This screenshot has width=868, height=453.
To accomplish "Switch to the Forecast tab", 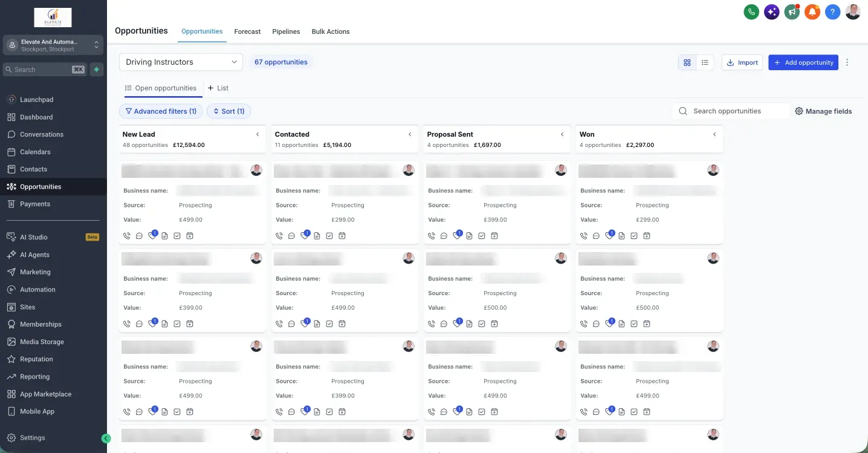I will pyautogui.click(x=247, y=31).
